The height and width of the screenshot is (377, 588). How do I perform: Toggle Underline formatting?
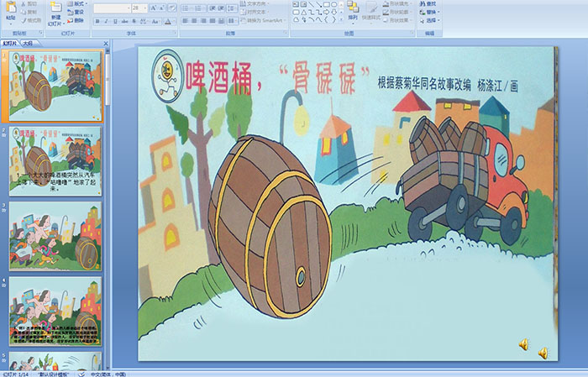pyautogui.click(x=115, y=21)
